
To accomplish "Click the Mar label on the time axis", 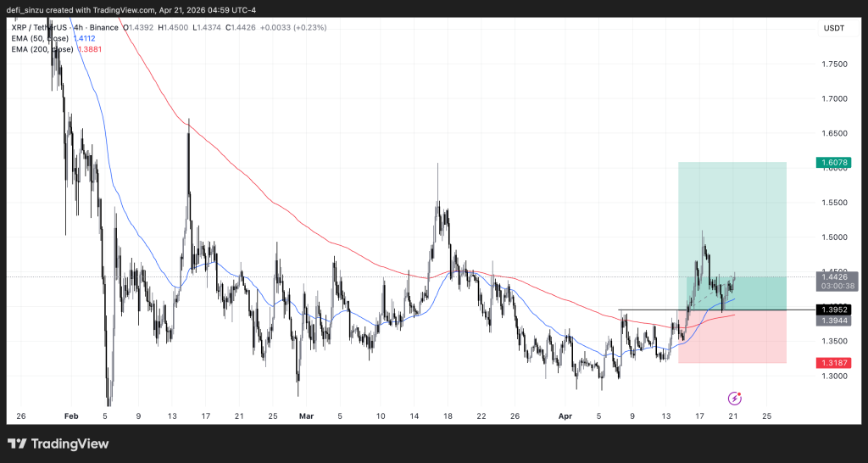I will click(x=305, y=416).
